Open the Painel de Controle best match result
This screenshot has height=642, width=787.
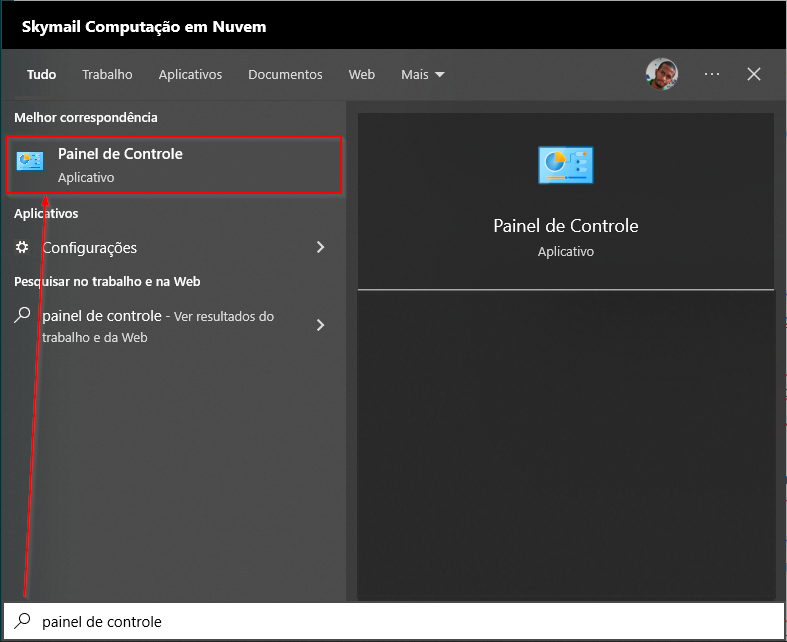pos(174,165)
